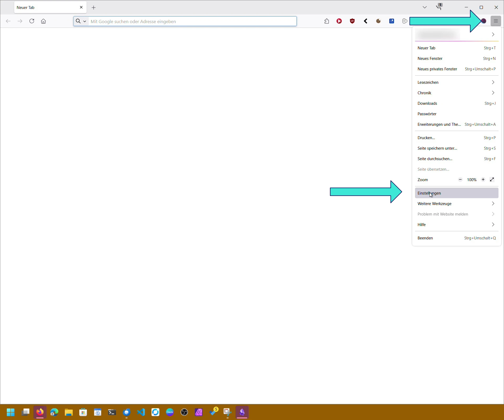
Task: Go forward to the next page
Action: pyautogui.click(x=20, y=21)
